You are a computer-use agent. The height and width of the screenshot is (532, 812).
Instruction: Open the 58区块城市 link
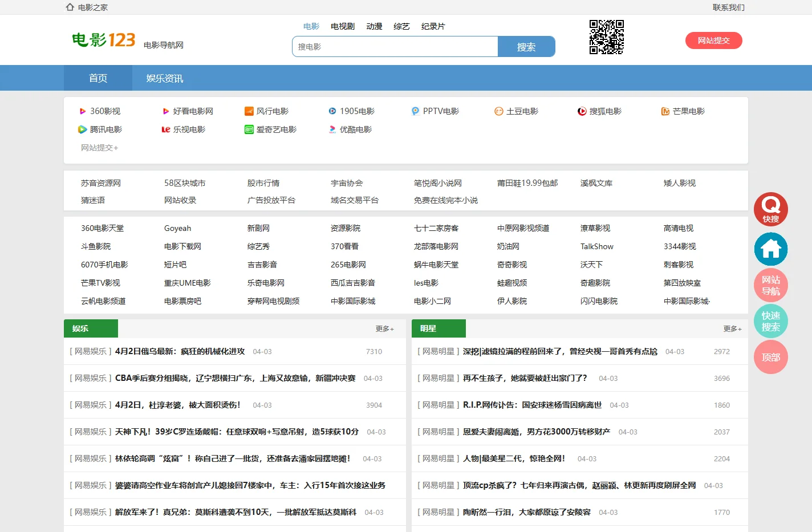185,183
